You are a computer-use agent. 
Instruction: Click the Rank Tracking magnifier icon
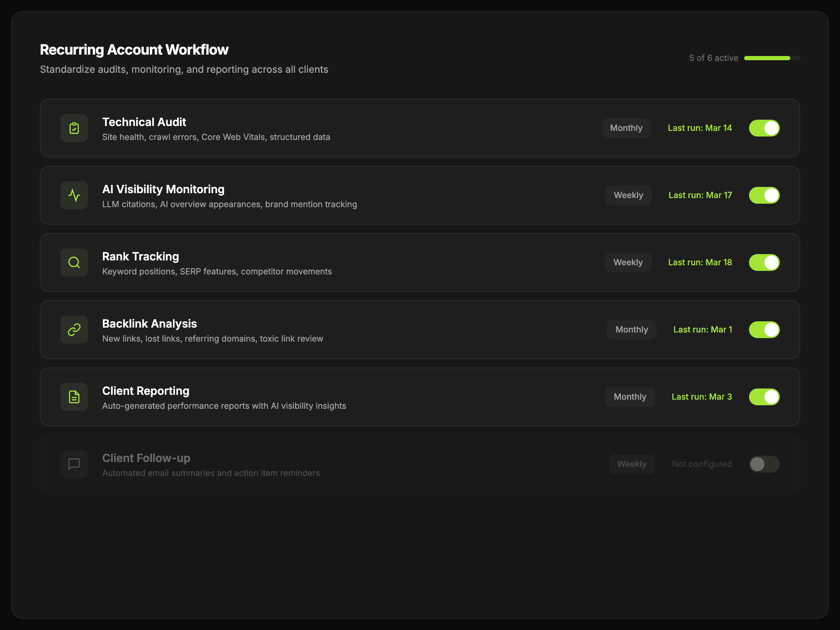[74, 263]
